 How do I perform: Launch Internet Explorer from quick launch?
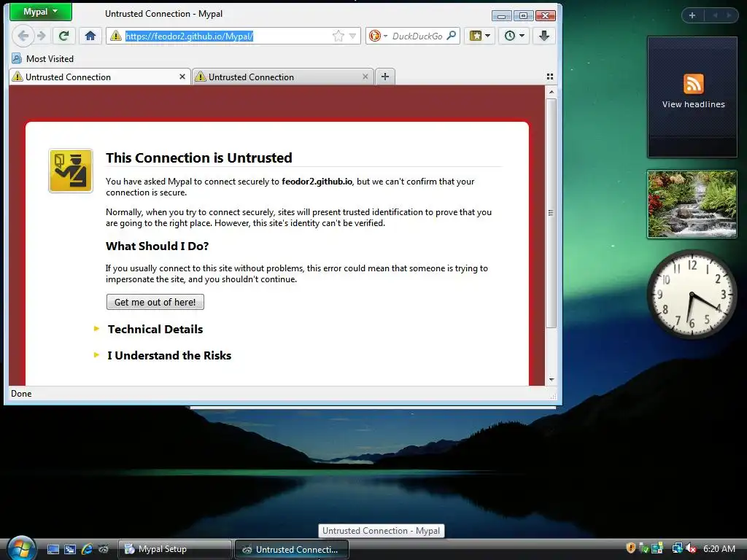pos(87,549)
